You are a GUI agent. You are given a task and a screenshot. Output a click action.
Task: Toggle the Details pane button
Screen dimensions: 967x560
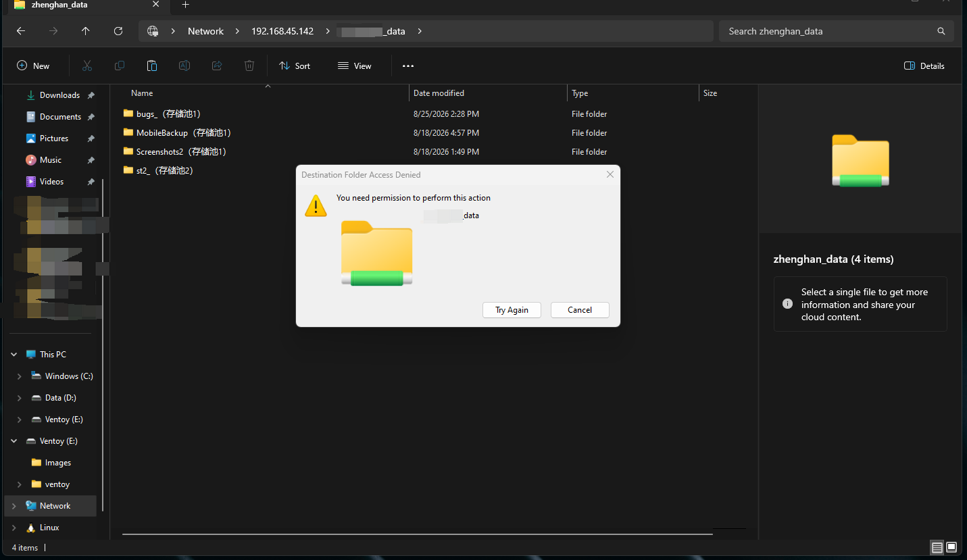pos(924,66)
